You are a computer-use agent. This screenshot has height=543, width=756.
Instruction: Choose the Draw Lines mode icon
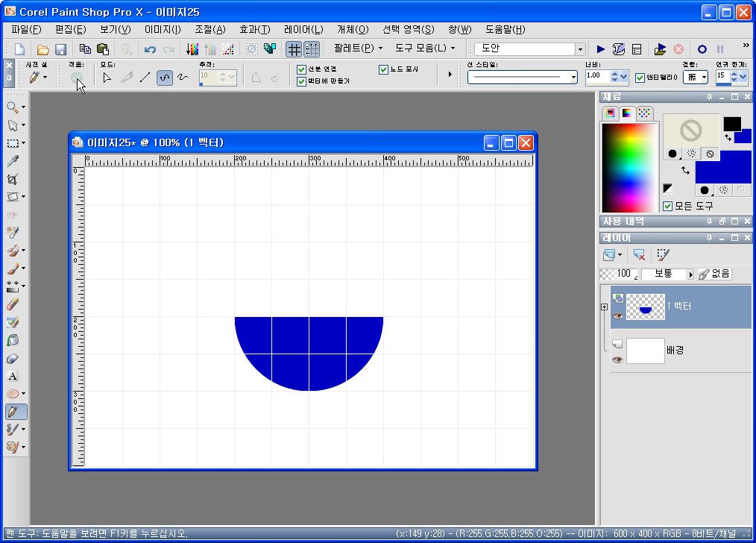(145, 78)
